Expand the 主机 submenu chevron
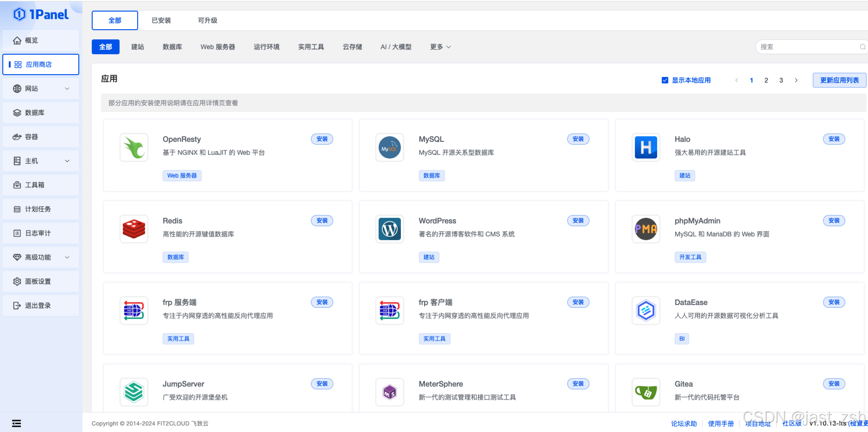This screenshot has height=432, width=868. click(x=67, y=161)
